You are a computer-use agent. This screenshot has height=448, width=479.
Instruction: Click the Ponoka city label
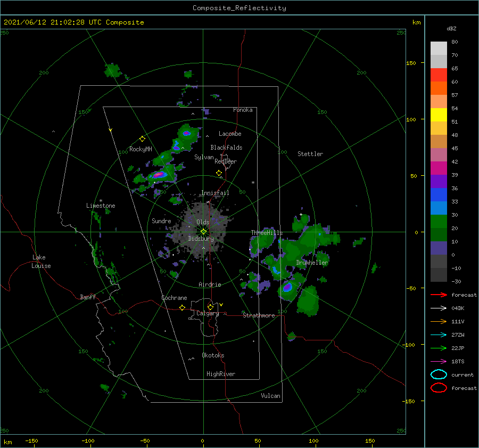[243, 110]
